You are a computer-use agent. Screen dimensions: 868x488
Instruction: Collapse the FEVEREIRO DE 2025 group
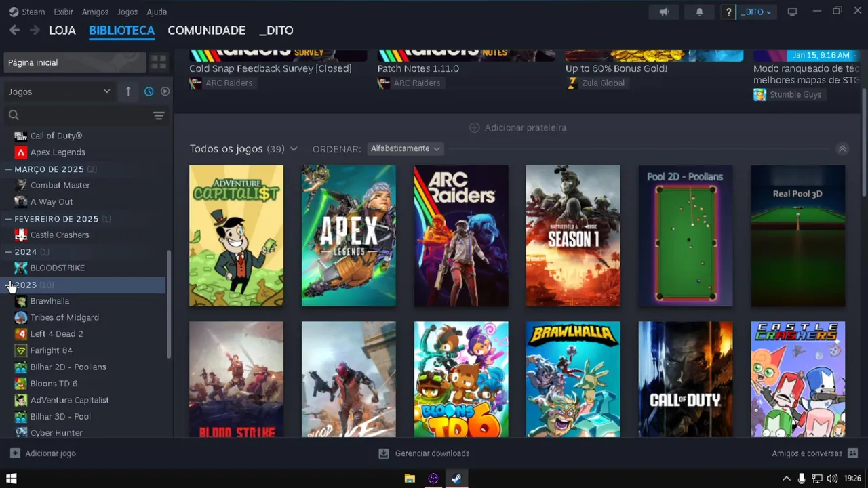click(9, 219)
